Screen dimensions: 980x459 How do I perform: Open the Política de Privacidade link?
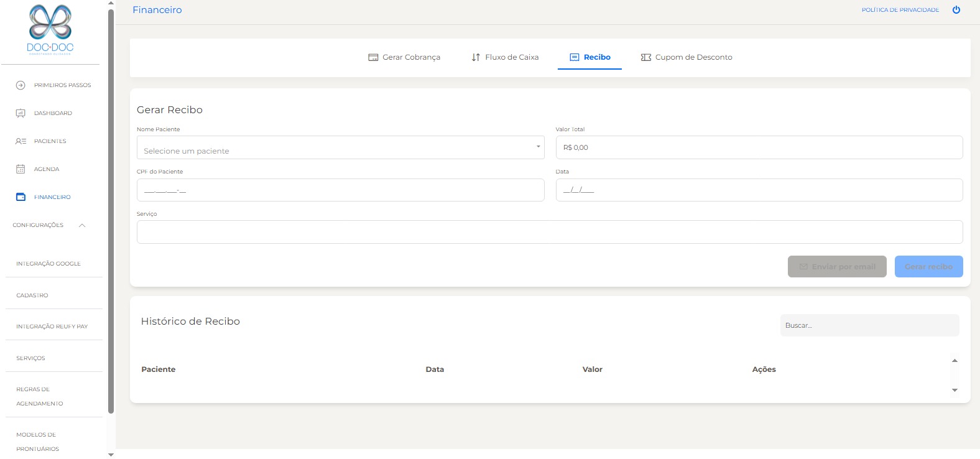point(900,10)
